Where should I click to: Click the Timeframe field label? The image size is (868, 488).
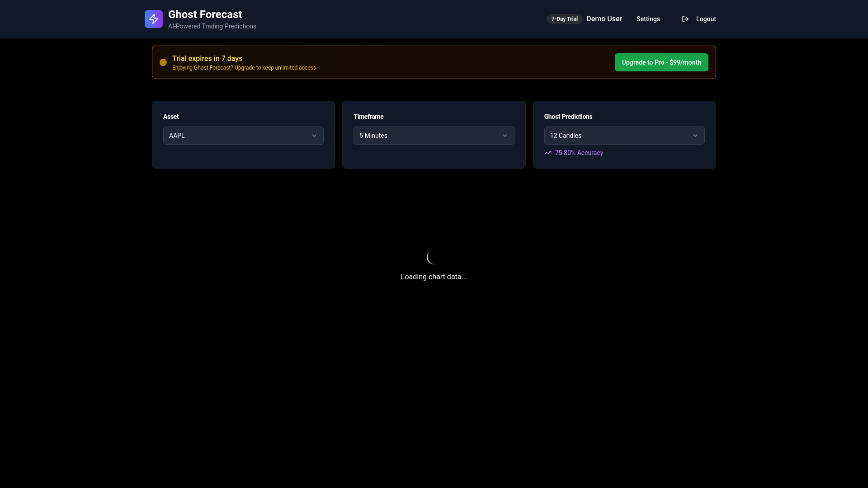pos(368,117)
